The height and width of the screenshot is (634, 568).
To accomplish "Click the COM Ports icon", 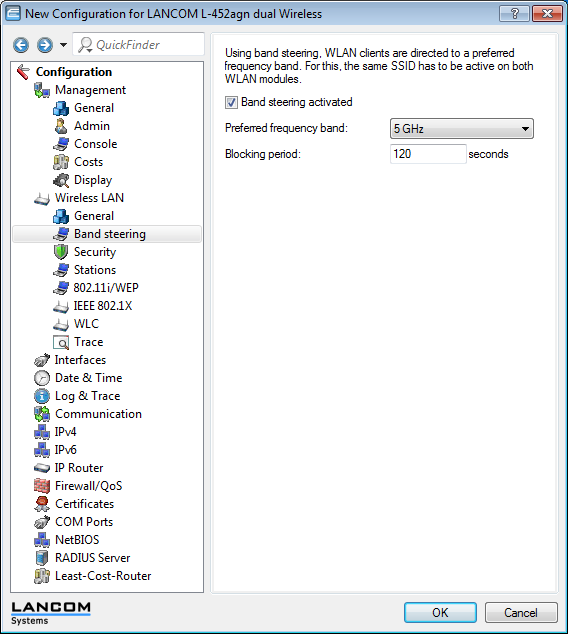I will click(42, 522).
